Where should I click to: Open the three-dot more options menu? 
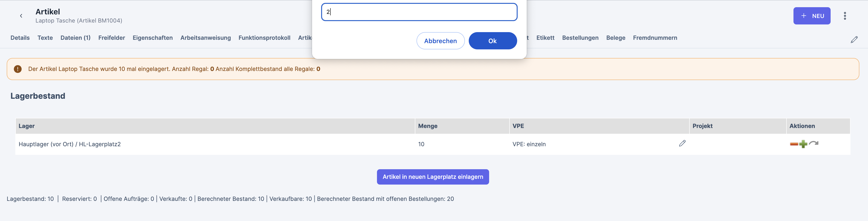coord(845,16)
